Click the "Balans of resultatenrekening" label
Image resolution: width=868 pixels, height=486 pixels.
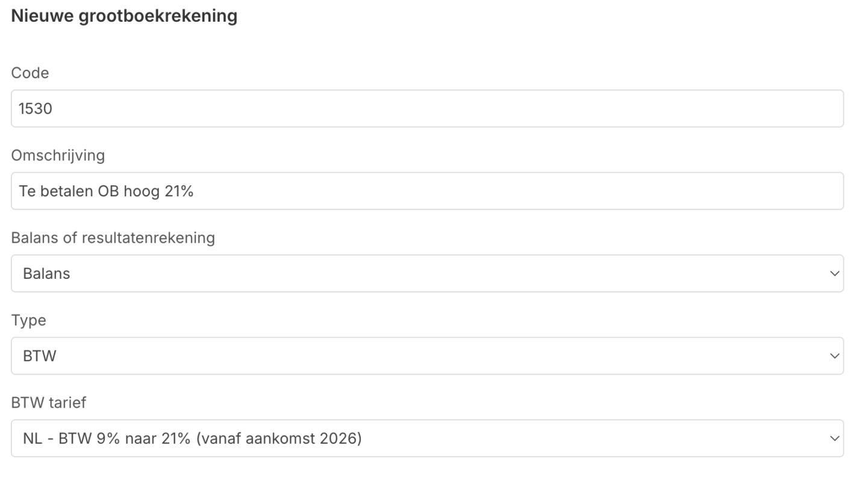113,238
